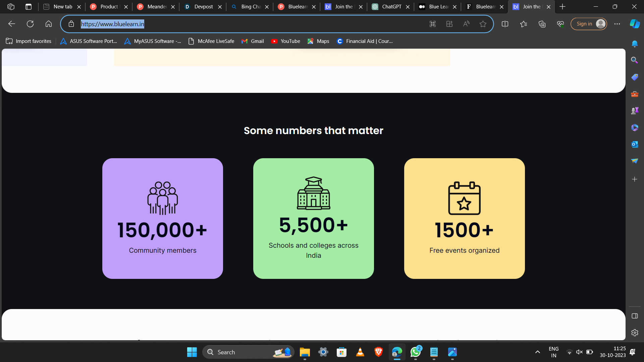Expand hidden system tray icons chevron

tap(537, 352)
